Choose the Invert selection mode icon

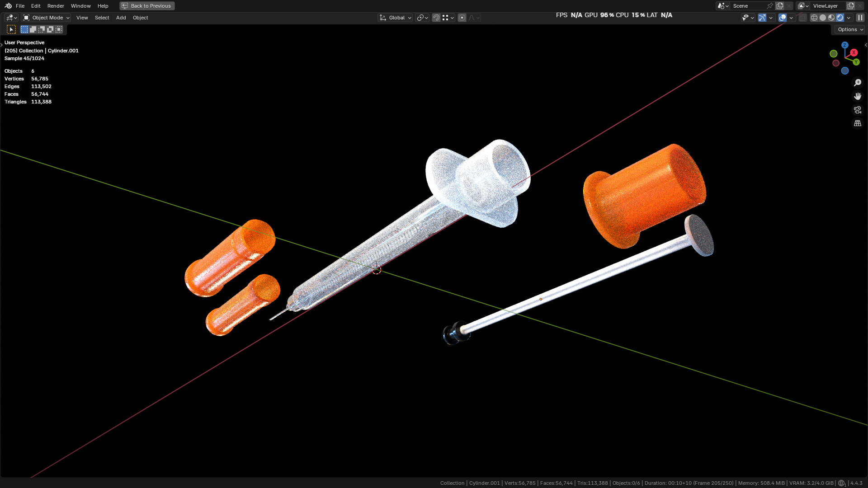coord(50,29)
